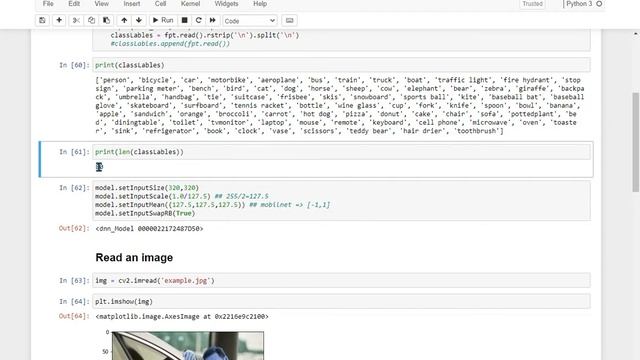The height and width of the screenshot is (360, 640).
Task: Cut selected cells with the scissors icon
Action: coord(76,20)
